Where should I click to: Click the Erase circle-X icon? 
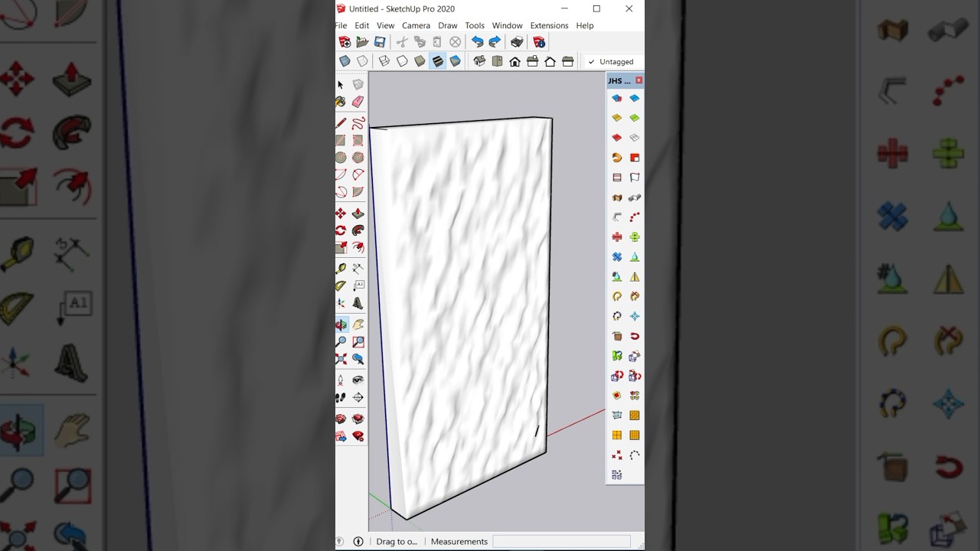(x=456, y=42)
